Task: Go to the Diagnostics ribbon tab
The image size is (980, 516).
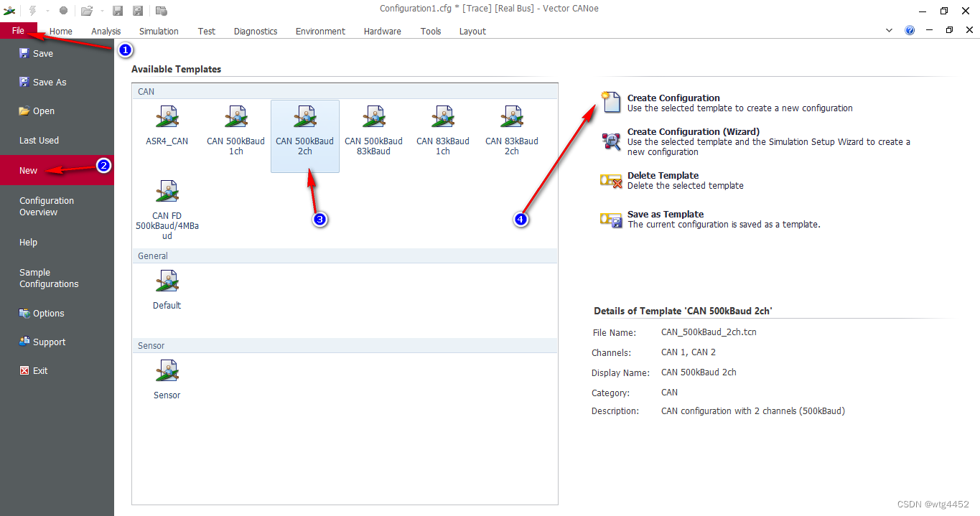Action: click(x=256, y=31)
